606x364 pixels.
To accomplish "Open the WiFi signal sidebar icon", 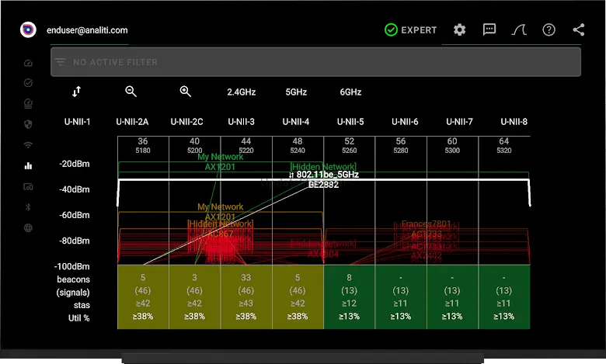I will point(28,145).
